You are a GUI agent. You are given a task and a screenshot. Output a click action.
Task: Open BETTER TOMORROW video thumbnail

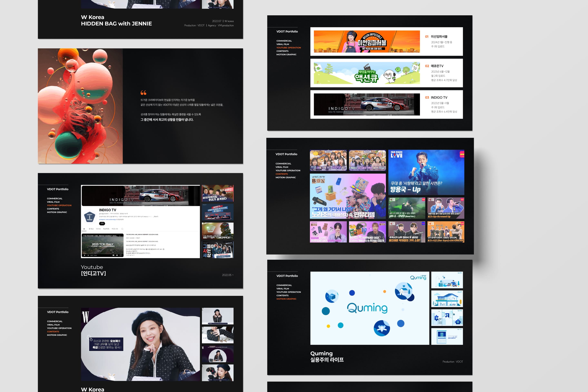click(x=217, y=231)
